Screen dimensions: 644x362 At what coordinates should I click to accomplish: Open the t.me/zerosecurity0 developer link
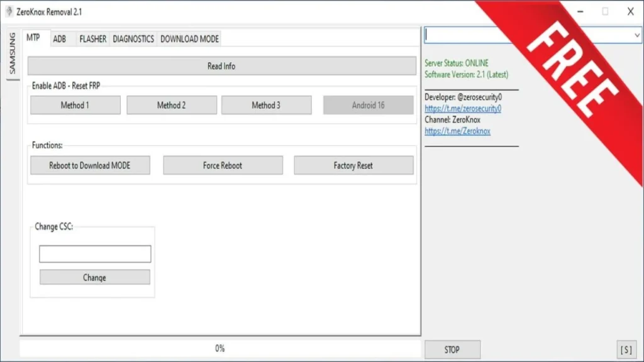tap(463, 109)
